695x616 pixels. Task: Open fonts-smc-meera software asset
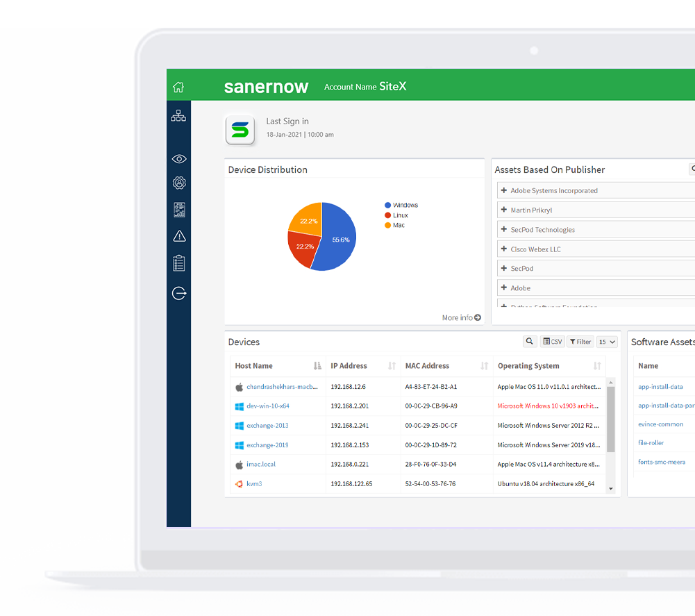pyautogui.click(x=662, y=462)
